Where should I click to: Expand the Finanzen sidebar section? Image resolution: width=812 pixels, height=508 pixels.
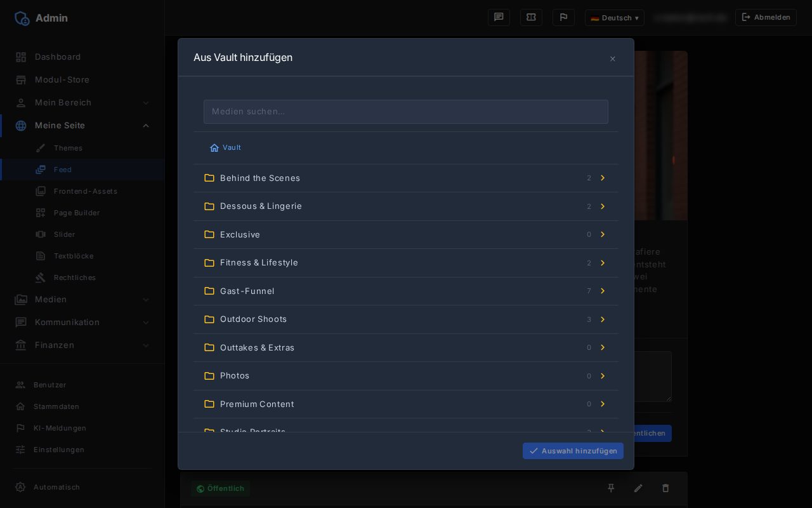coord(82,345)
